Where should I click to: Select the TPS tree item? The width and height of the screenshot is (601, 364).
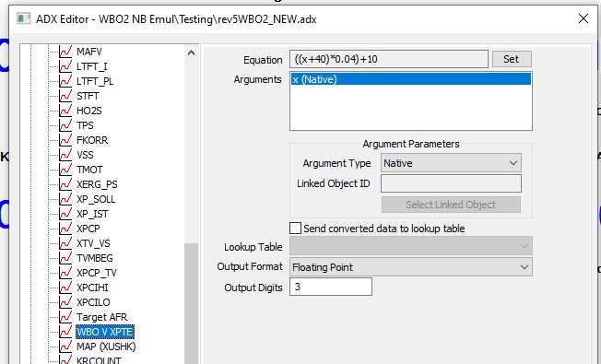[85, 125]
